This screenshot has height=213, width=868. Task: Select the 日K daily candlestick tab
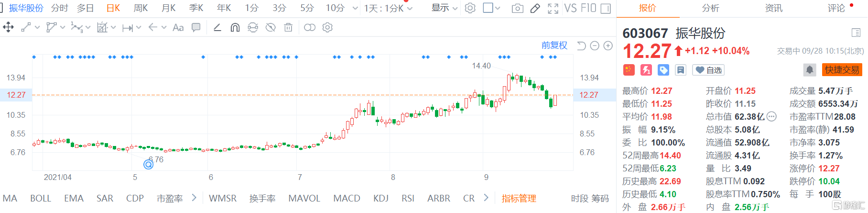coord(113,8)
